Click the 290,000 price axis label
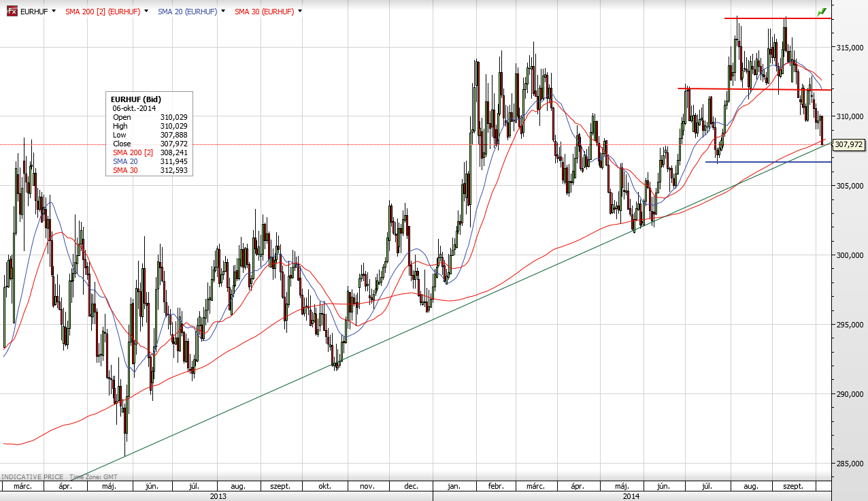 click(852, 394)
